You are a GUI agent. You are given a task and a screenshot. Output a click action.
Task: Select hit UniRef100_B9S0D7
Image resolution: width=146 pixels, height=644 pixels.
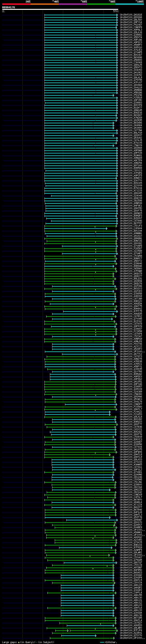(x=131, y=55)
